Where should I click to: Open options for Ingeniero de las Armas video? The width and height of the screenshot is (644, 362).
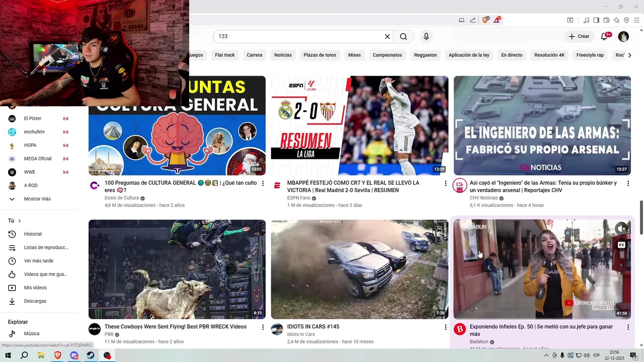628,184
